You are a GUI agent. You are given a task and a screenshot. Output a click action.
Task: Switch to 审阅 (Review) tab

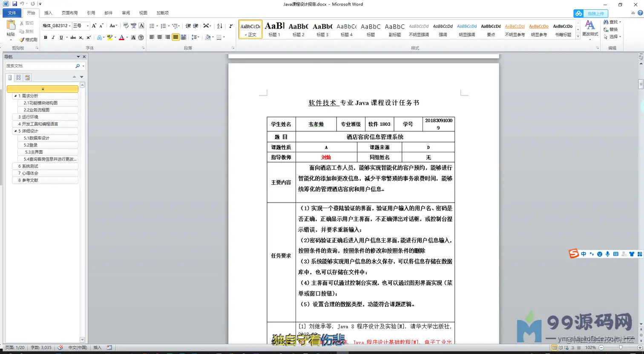(126, 13)
